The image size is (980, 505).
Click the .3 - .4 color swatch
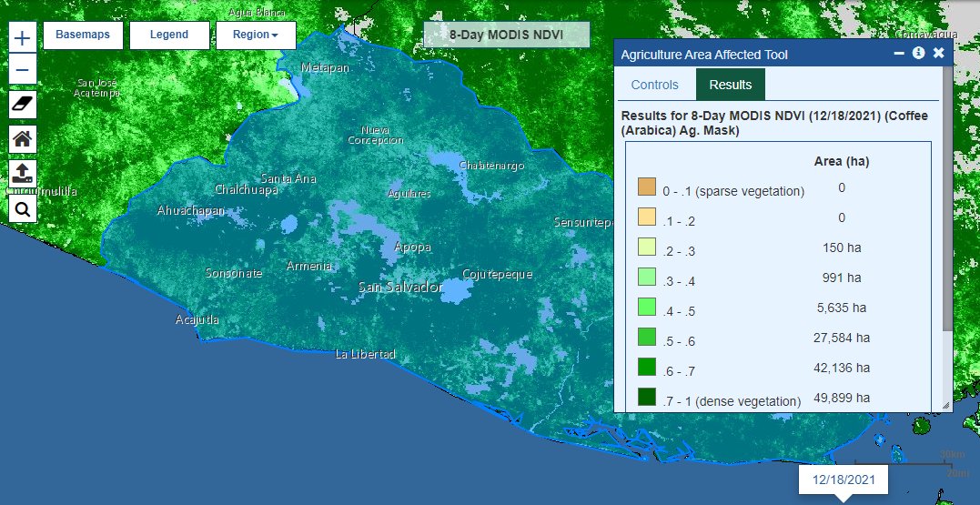click(x=647, y=278)
